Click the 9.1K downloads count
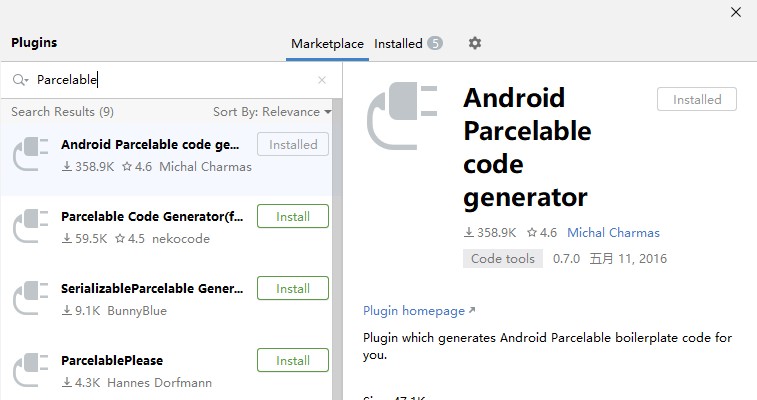This screenshot has height=400, width=757. (x=81, y=311)
